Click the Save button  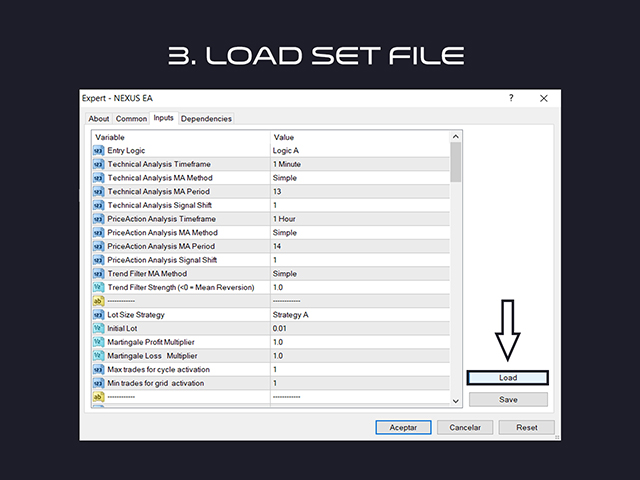click(508, 400)
